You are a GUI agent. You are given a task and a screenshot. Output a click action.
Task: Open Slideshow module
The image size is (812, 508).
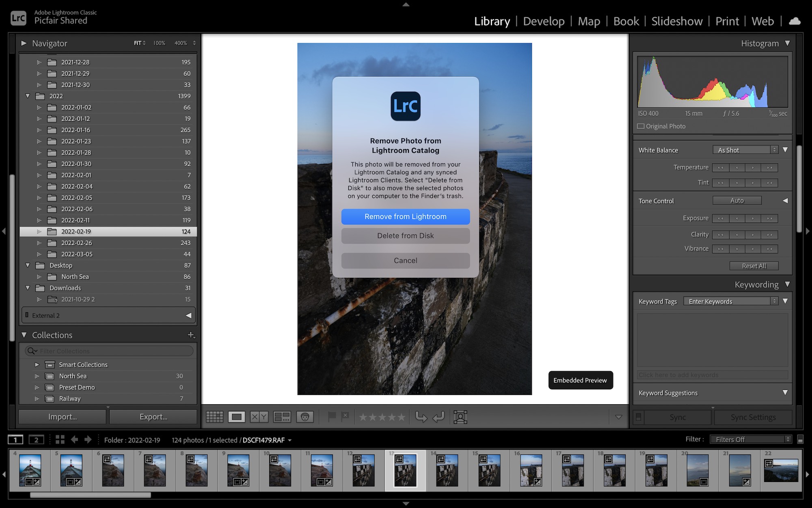677,21
